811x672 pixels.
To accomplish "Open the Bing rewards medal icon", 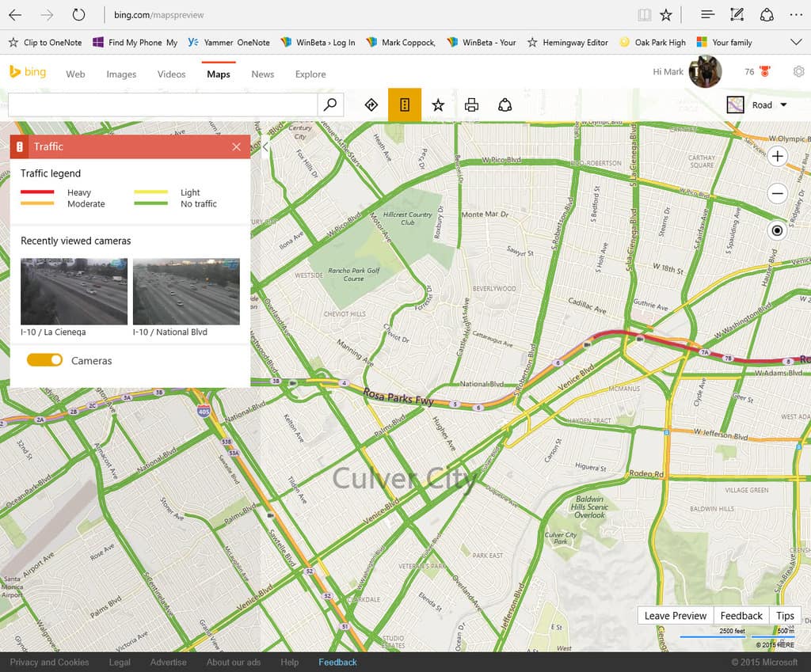I will coord(764,71).
